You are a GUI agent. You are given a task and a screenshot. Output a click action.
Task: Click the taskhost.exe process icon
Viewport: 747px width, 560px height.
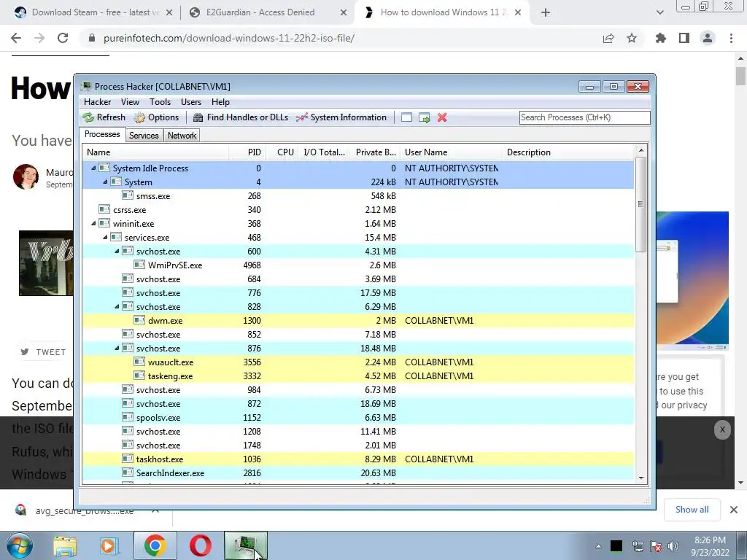[128, 459]
